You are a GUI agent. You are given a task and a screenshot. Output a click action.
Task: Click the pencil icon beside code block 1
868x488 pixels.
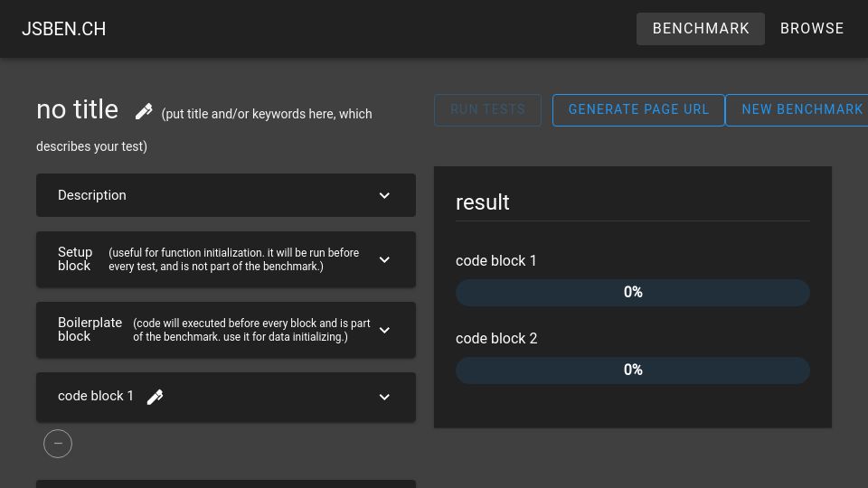[x=155, y=397]
